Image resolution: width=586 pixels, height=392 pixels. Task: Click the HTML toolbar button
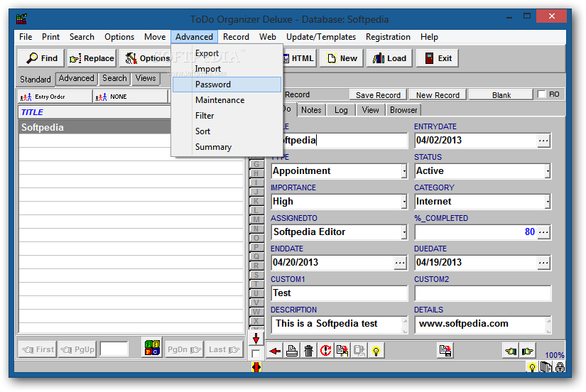tap(300, 58)
